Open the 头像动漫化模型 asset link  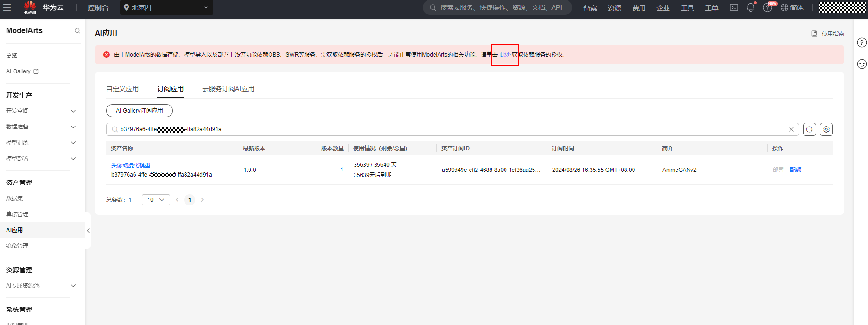pyautogui.click(x=131, y=165)
